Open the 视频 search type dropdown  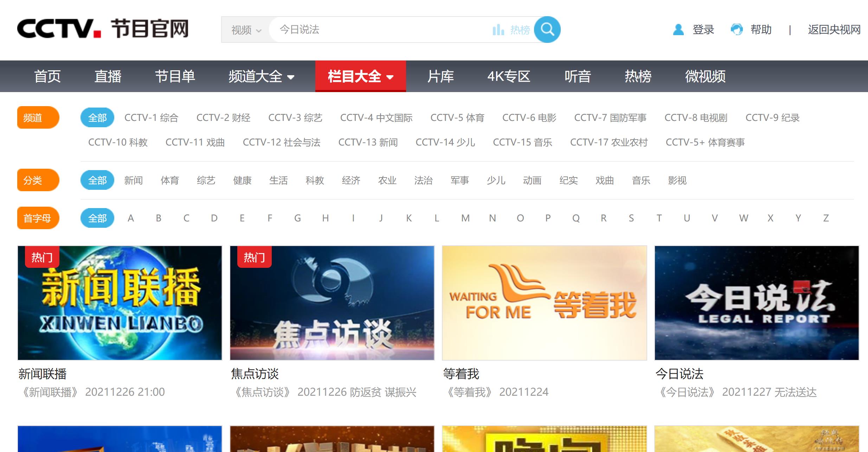246,30
